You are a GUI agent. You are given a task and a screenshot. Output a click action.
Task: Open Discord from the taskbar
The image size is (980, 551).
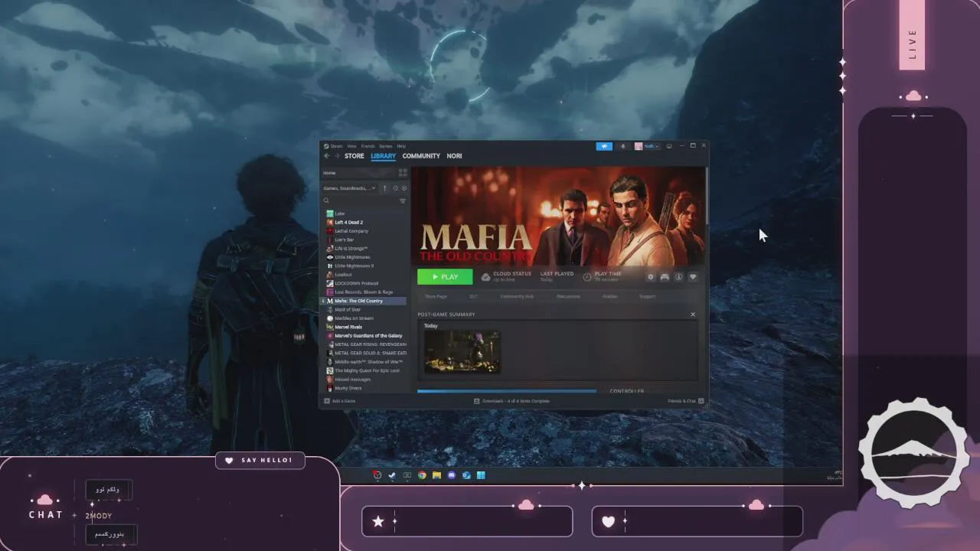(x=452, y=475)
